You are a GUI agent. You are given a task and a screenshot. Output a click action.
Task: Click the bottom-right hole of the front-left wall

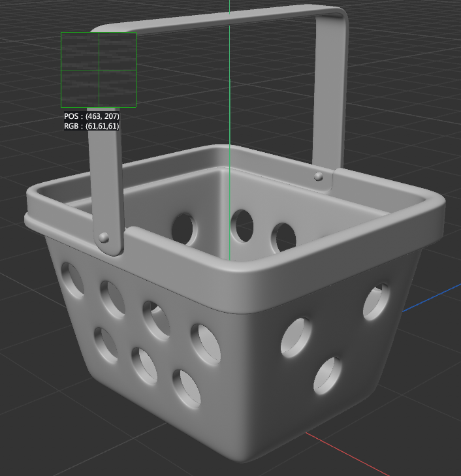187,389
